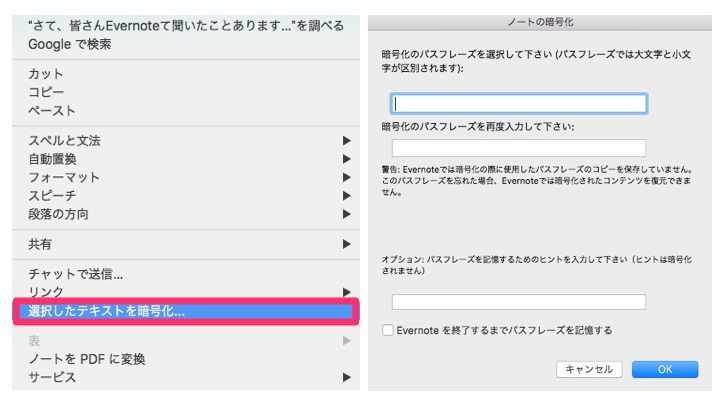Screen dimensions: 720x405
Task: Expand the フォーマット submenu
Action: pos(64,177)
